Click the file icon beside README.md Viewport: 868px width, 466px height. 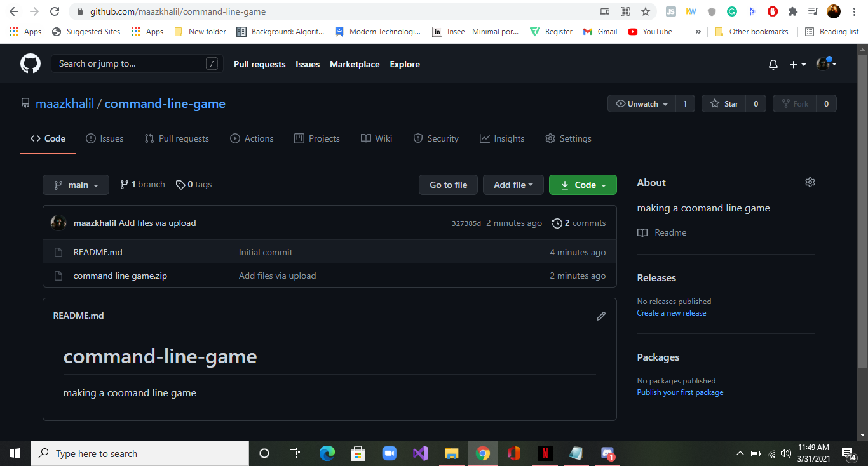58,252
